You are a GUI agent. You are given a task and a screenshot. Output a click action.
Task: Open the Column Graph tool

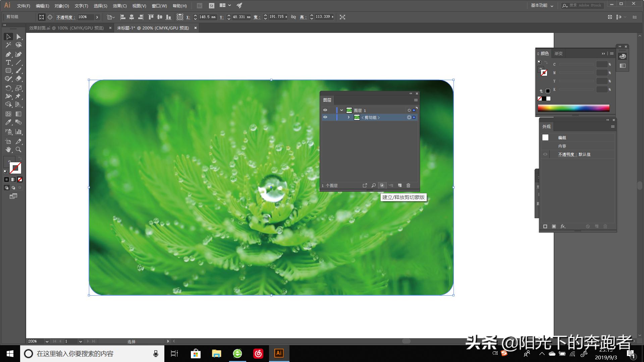(x=18, y=131)
